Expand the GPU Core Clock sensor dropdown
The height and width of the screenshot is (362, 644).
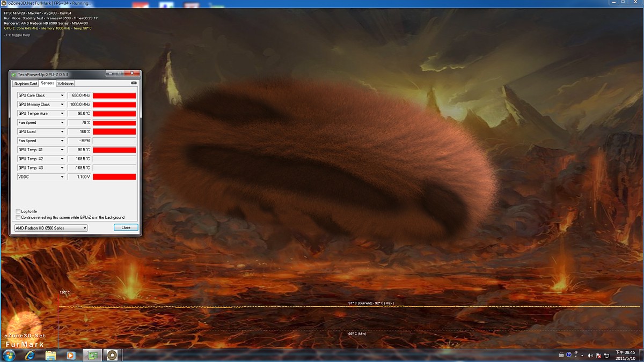[x=62, y=95]
